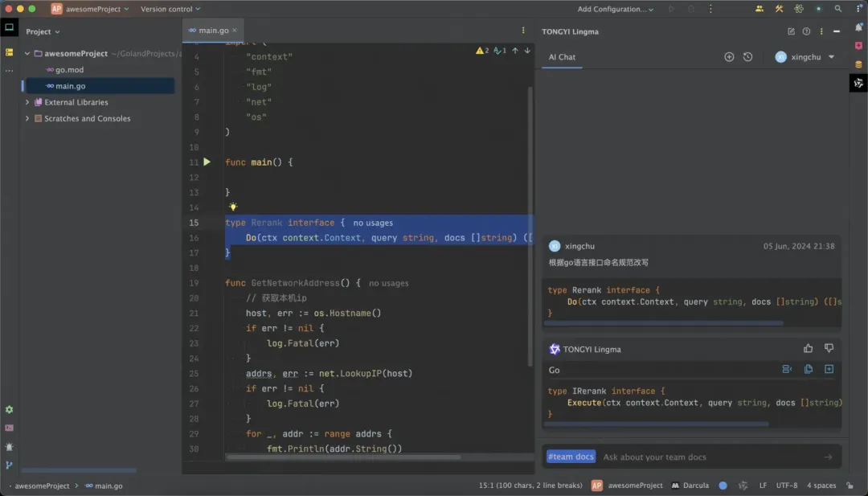Toggle the TONGYI Lingma sidebar icon
Screen dimensions: 868x496
[x=858, y=83]
